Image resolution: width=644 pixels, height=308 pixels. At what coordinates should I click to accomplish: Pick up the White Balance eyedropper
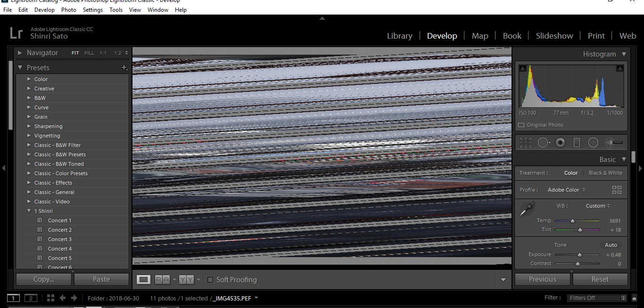click(527, 209)
